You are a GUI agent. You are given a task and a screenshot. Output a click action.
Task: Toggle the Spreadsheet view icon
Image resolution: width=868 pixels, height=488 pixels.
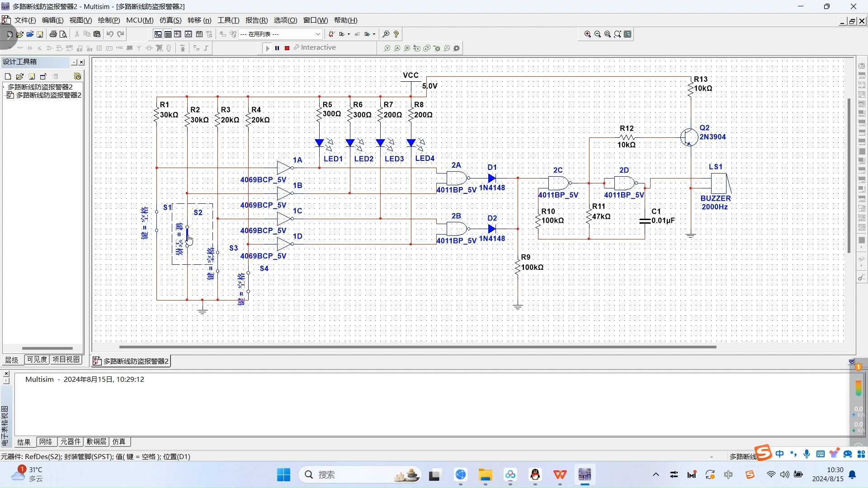point(168,34)
